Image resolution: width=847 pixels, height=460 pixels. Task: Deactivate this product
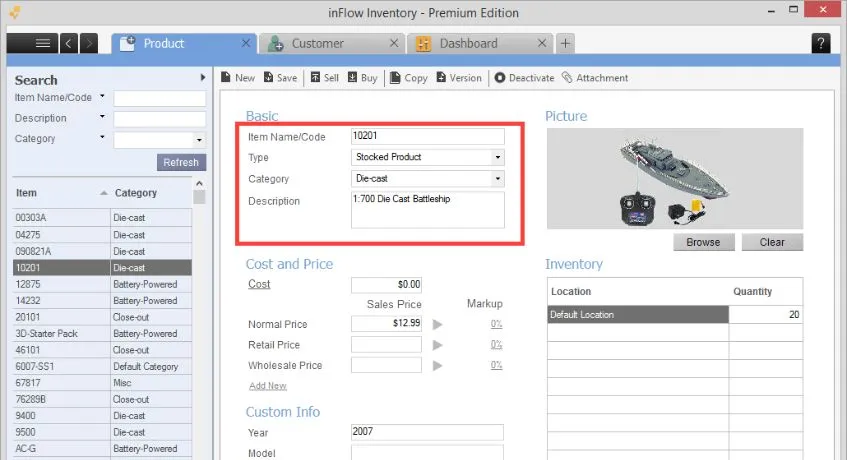point(525,78)
